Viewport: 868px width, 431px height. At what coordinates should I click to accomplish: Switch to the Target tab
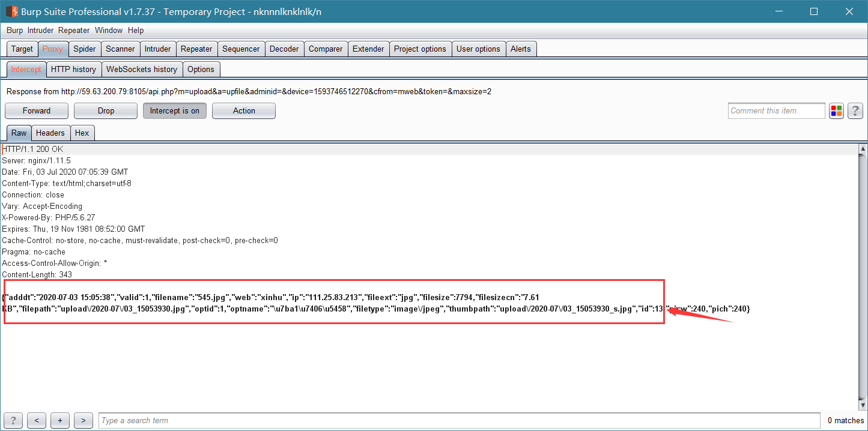(x=22, y=49)
